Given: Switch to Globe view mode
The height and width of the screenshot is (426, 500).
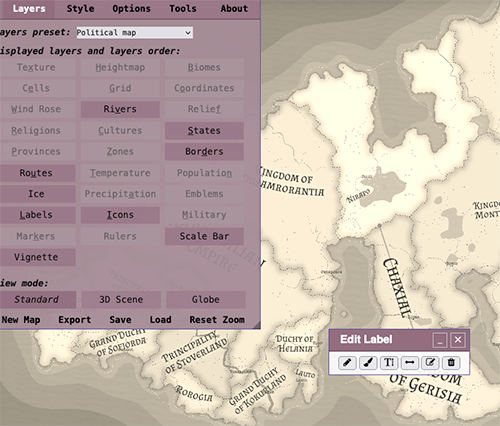Looking at the screenshot, I should tap(206, 300).
